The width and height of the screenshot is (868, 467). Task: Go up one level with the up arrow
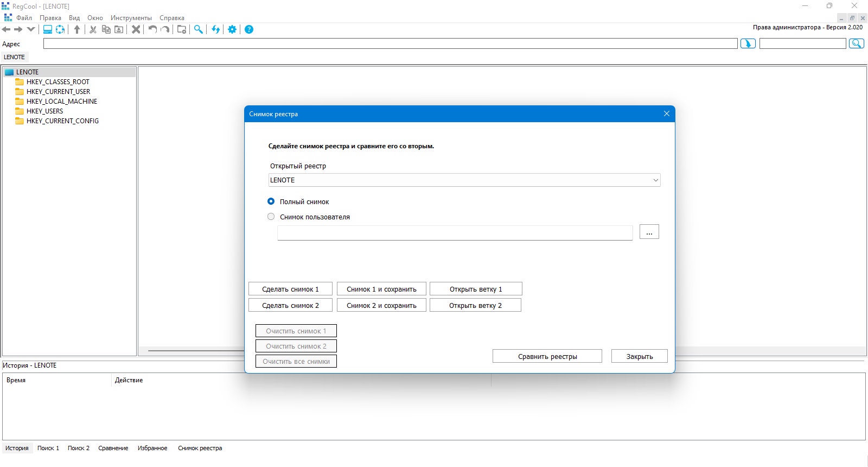tap(77, 29)
